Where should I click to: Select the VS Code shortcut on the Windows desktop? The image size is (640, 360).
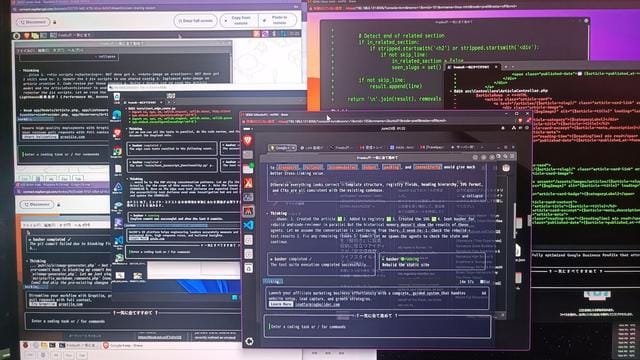118,241
